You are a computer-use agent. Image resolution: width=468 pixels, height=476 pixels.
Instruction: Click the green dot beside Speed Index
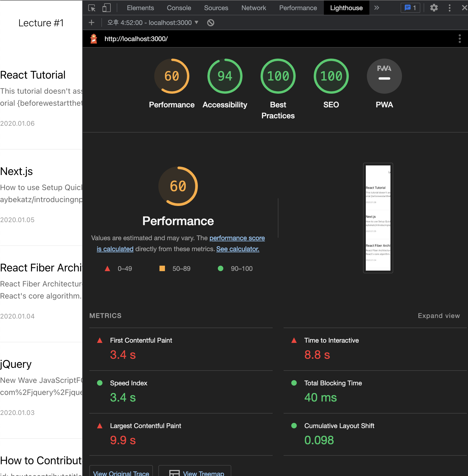[100, 383]
